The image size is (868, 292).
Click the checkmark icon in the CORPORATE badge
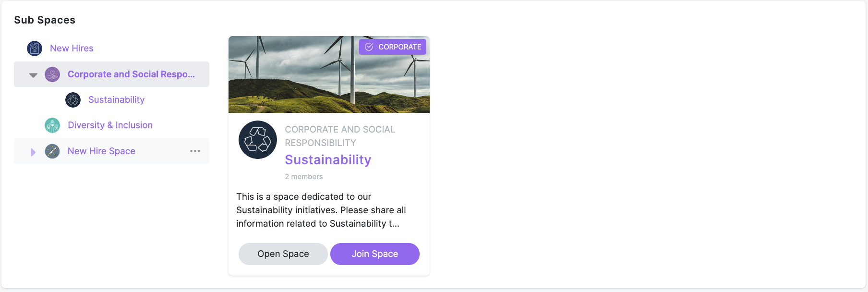(369, 47)
